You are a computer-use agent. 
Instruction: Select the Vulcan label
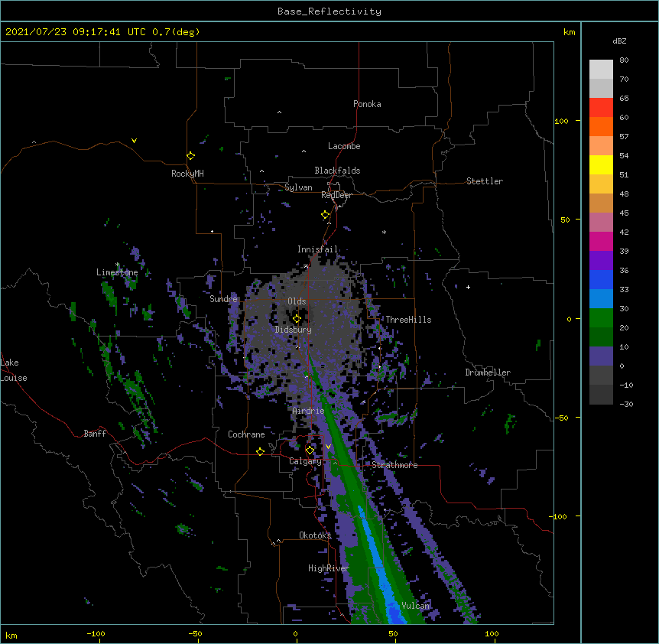[415, 606]
